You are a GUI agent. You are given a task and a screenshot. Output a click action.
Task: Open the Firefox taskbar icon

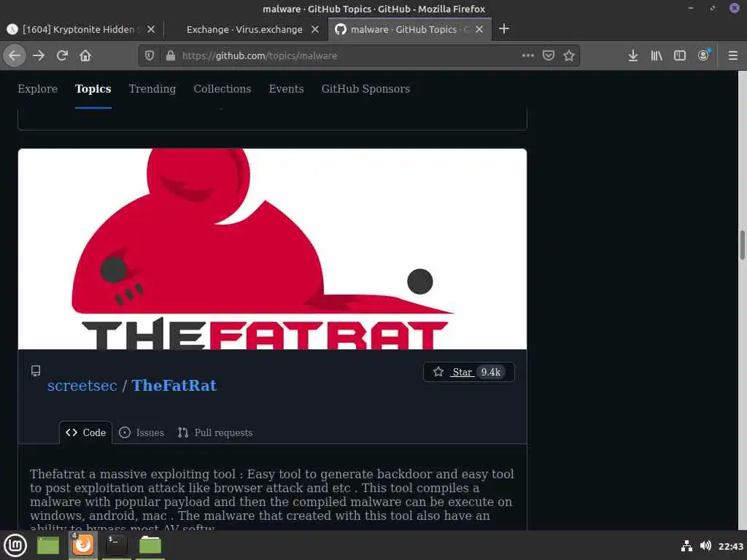(x=82, y=545)
